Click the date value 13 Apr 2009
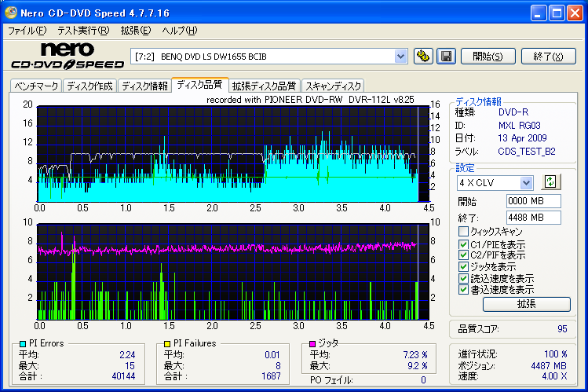The image size is (588, 392). [522, 138]
